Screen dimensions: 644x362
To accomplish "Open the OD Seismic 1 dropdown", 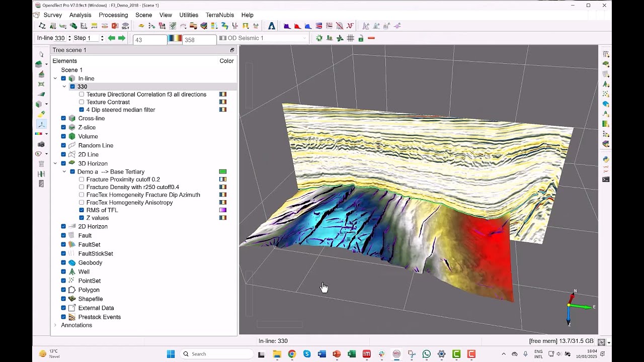I will pyautogui.click(x=263, y=38).
